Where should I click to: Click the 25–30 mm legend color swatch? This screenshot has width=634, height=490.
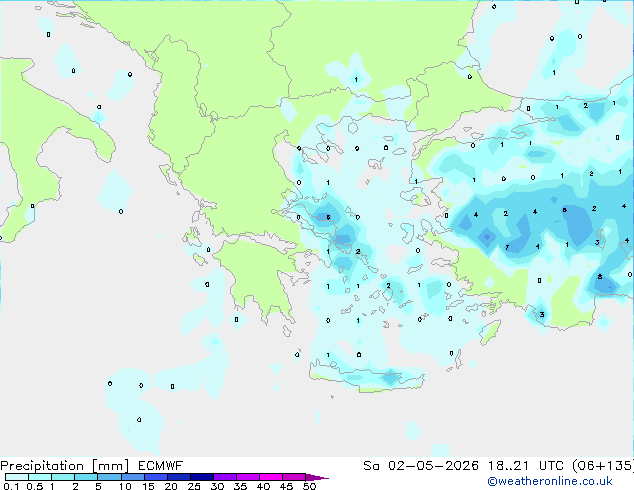(x=201, y=477)
